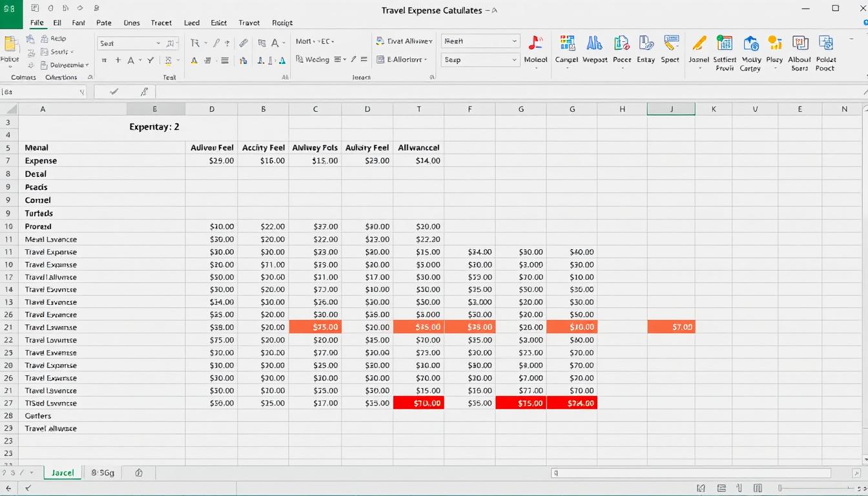This screenshot has width=868, height=496.
Task: Open the Pate ribbon tab
Action: pos(103,23)
